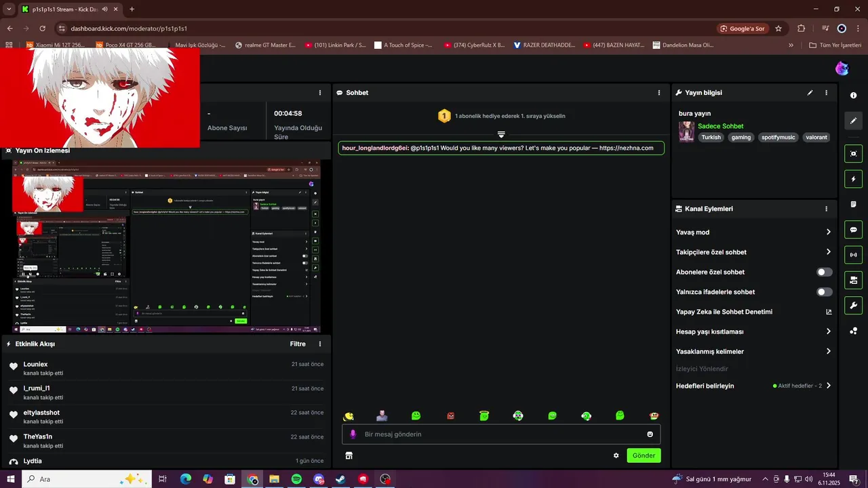Open the Kanal Eylemleri three-dot menu
The width and height of the screenshot is (868, 488).
tap(826, 209)
